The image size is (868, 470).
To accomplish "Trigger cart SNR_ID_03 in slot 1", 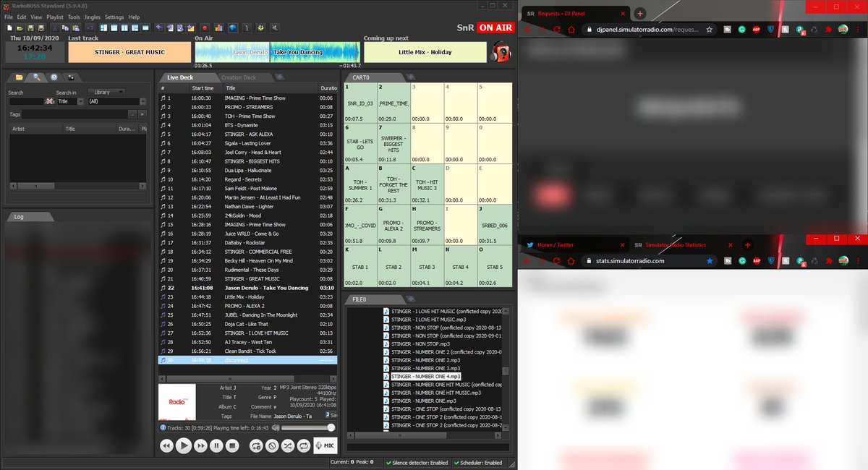I will pyautogui.click(x=359, y=103).
